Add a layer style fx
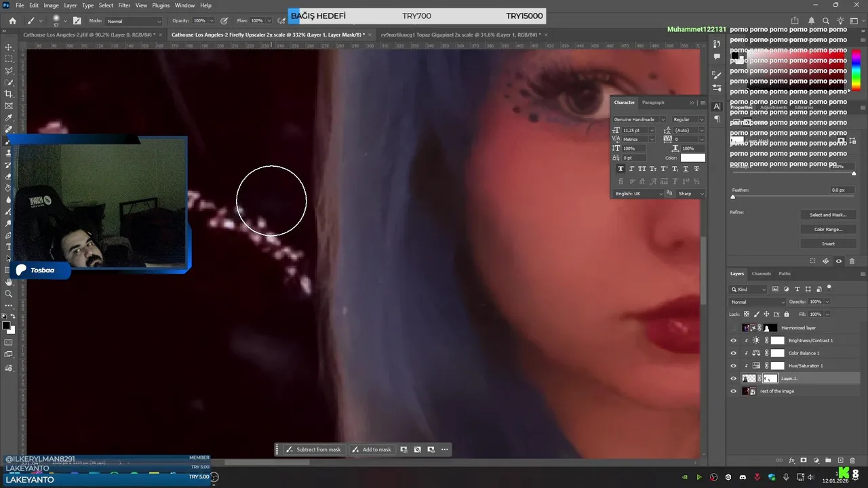Image resolution: width=868 pixels, height=488 pixels. tap(791, 460)
